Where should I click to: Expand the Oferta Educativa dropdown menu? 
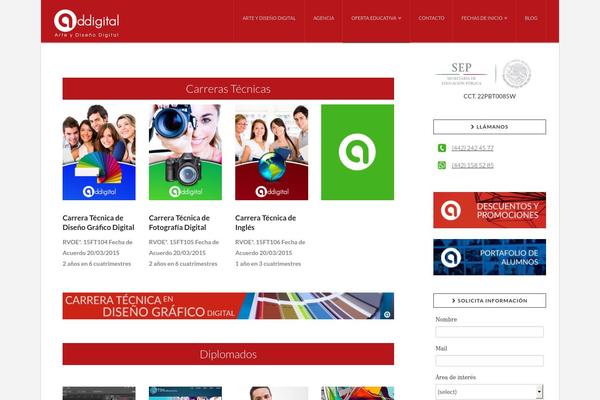[376, 18]
